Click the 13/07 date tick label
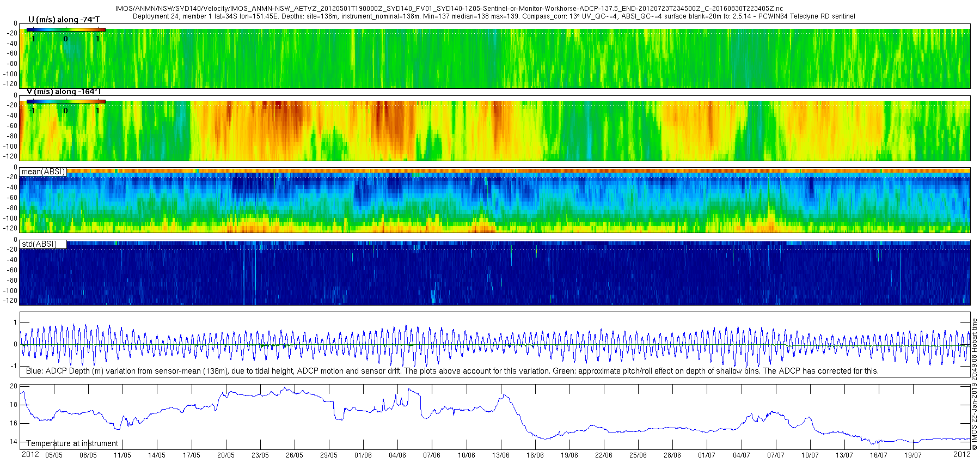980x463 pixels. click(x=844, y=455)
